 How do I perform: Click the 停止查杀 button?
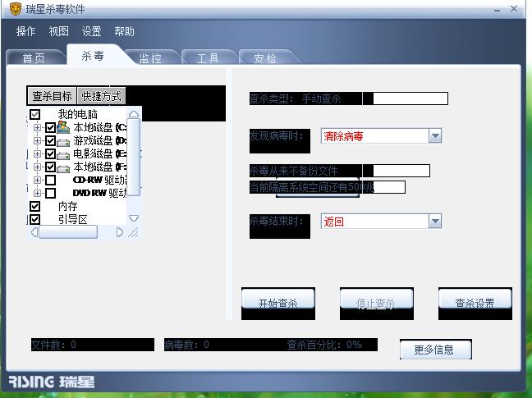(377, 300)
